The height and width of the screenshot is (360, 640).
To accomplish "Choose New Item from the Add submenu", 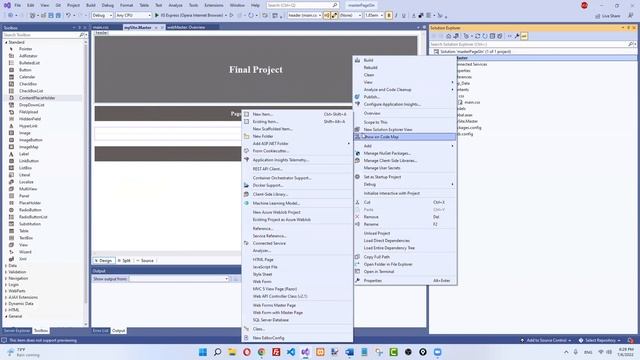I will click(297, 114).
